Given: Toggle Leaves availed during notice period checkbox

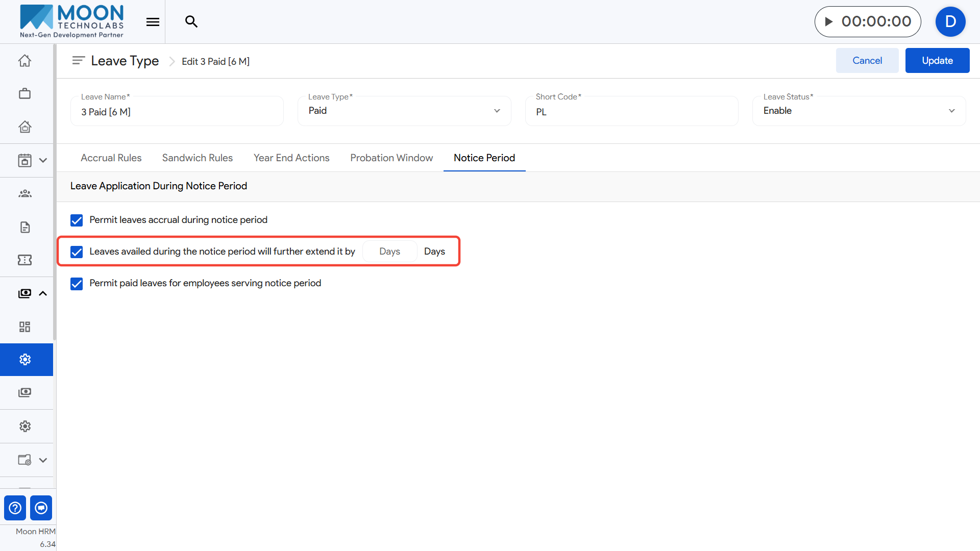Looking at the screenshot, I should click(x=77, y=252).
